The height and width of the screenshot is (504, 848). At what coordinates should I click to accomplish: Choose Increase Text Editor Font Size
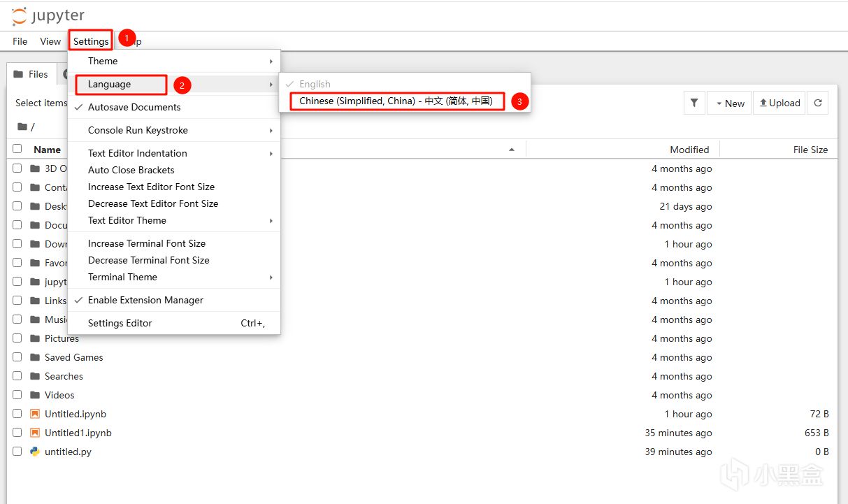click(x=174, y=187)
